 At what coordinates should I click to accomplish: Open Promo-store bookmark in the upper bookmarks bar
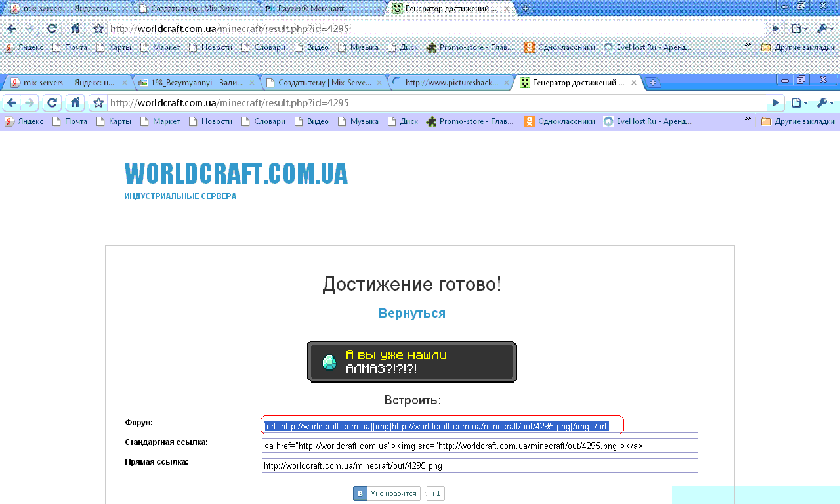(471, 47)
